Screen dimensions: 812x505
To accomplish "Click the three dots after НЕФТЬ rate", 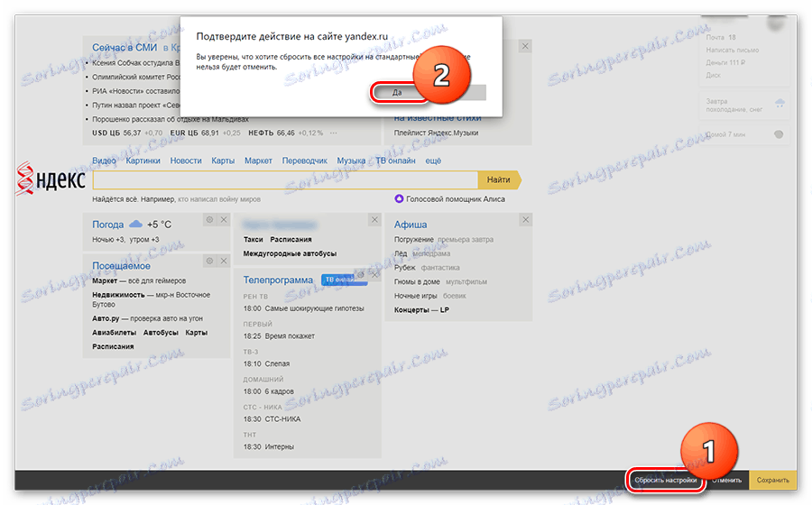I will (x=334, y=133).
